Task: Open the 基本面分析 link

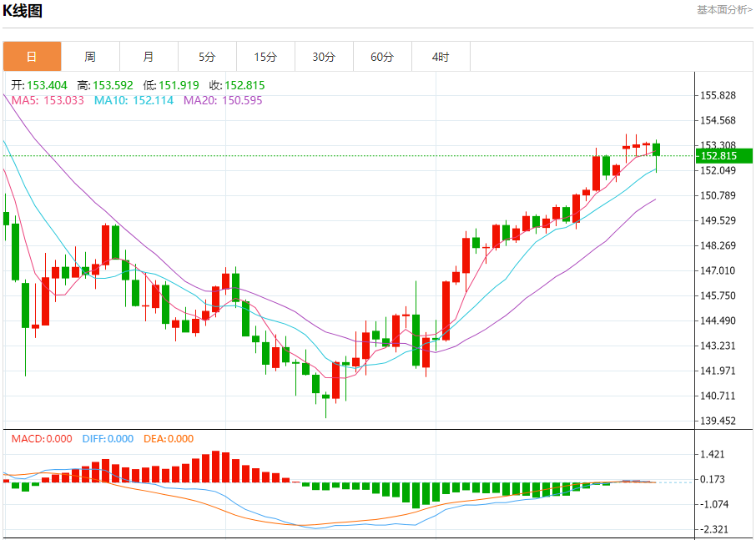Action: point(723,10)
